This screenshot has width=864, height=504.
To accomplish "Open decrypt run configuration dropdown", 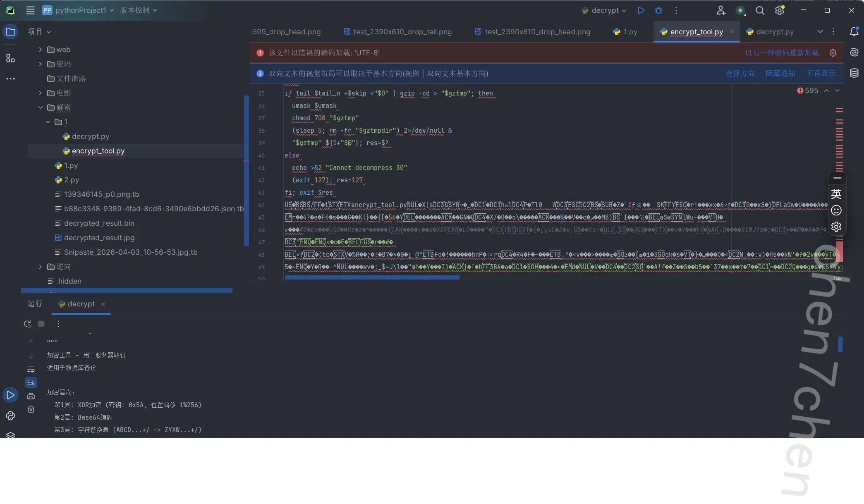I will [x=604, y=10].
